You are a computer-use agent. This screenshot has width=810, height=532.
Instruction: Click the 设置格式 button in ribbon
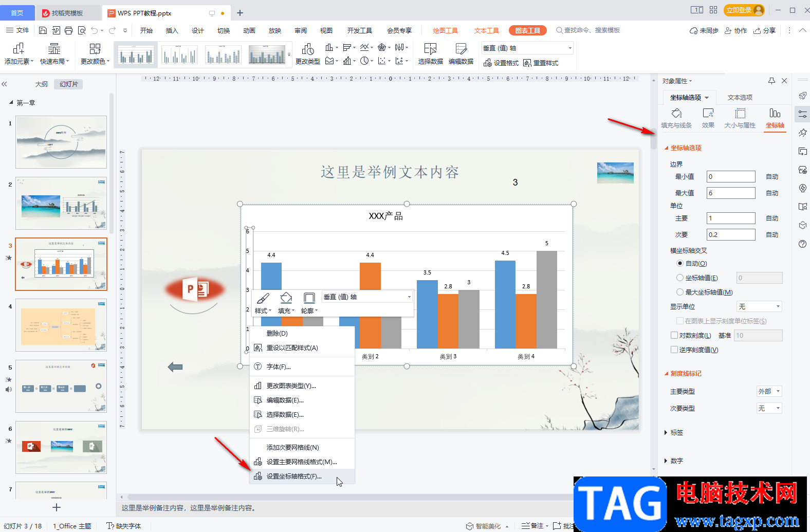pos(501,63)
